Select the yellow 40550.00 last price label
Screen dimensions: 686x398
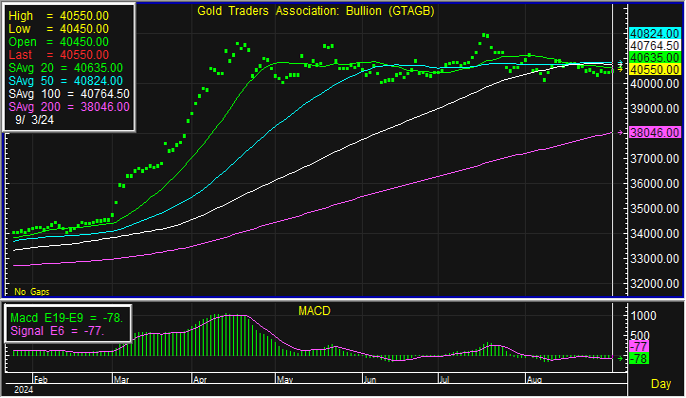click(654, 70)
